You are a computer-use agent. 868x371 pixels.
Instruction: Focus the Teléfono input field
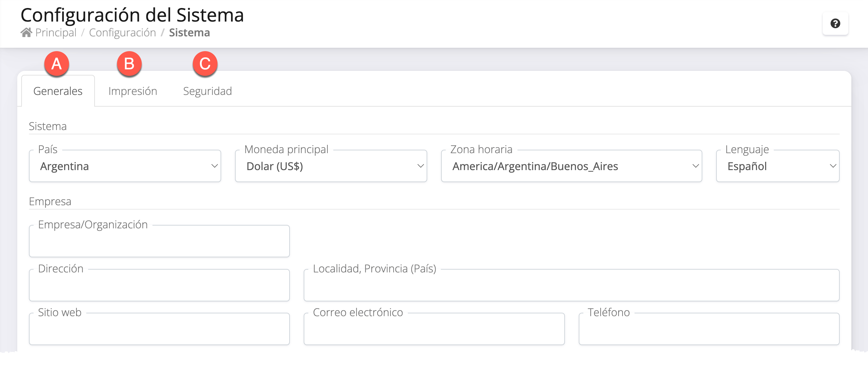point(709,329)
